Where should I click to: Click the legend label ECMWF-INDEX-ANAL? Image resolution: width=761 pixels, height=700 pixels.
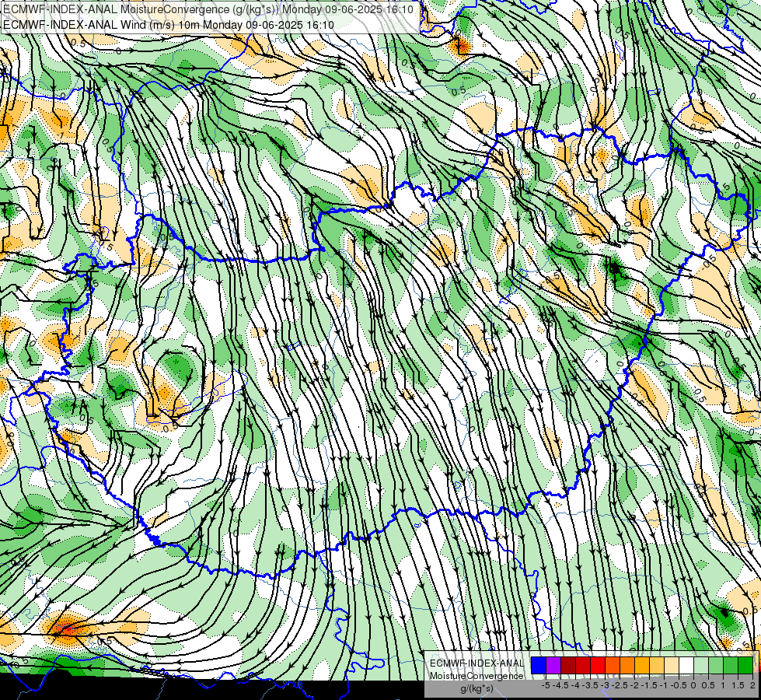coord(477,663)
